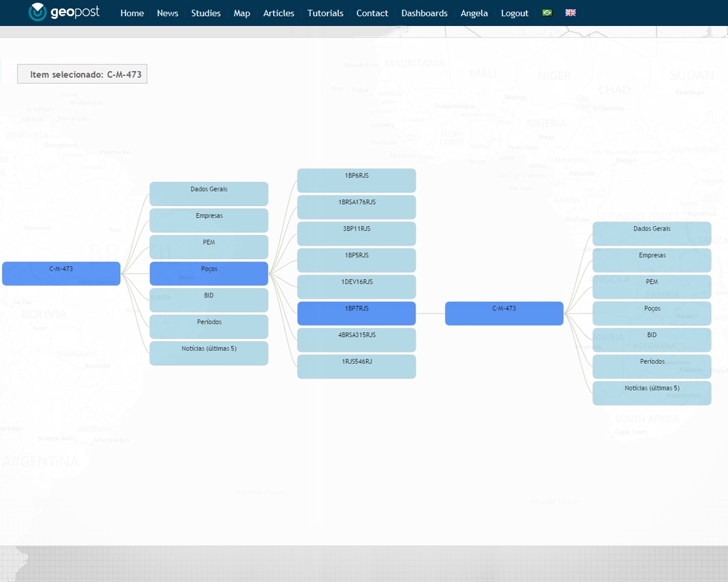Collapse the highlighted Poços node

[x=209, y=273]
